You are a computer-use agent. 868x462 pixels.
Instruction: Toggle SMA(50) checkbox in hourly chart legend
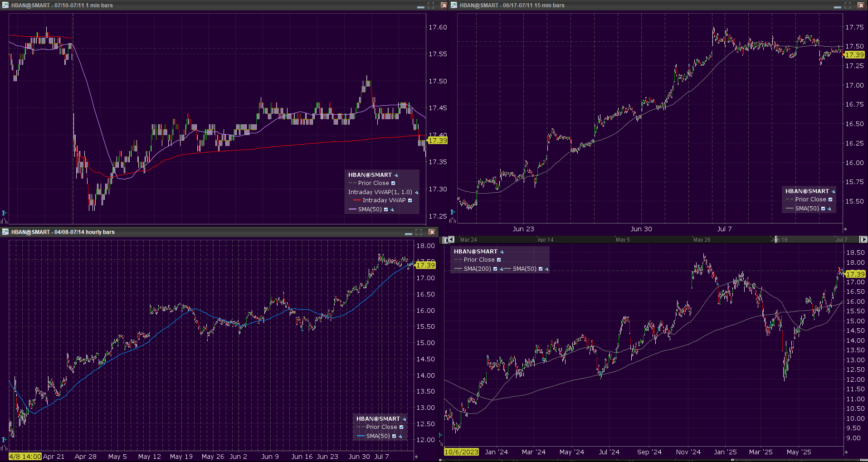click(x=394, y=436)
